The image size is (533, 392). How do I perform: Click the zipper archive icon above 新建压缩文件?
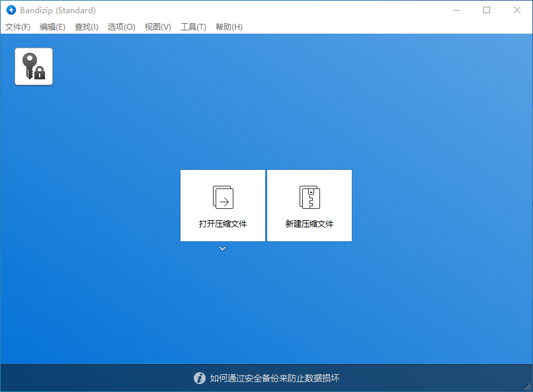point(309,196)
